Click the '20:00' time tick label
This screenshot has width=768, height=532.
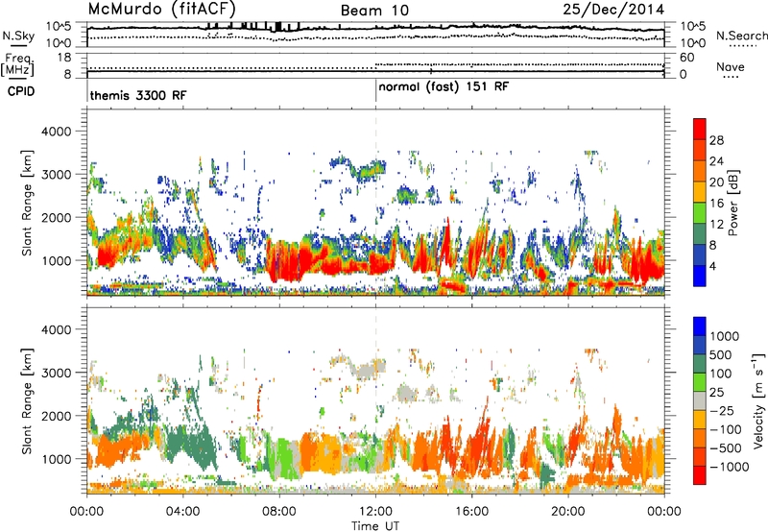click(568, 512)
